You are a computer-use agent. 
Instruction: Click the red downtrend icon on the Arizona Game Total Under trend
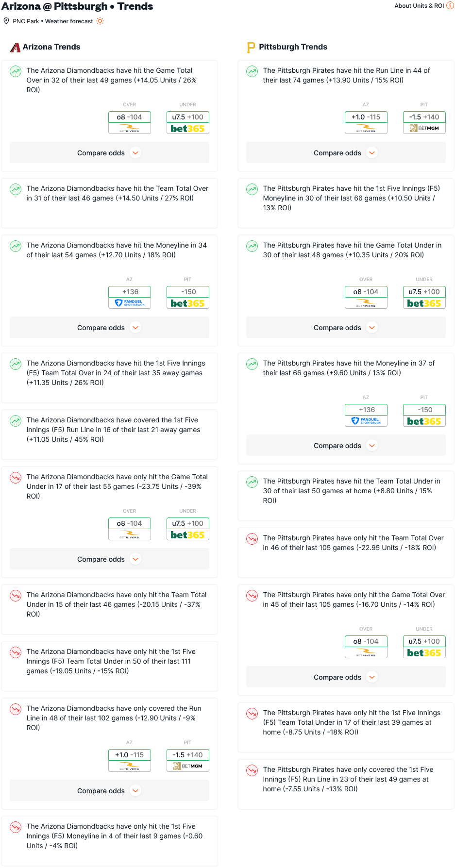[x=16, y=478]
